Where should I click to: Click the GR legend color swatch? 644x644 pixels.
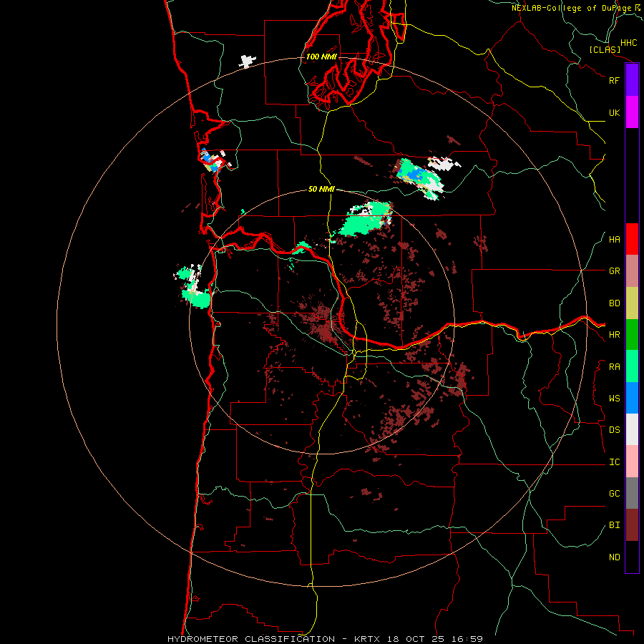[x=632, y=271]
